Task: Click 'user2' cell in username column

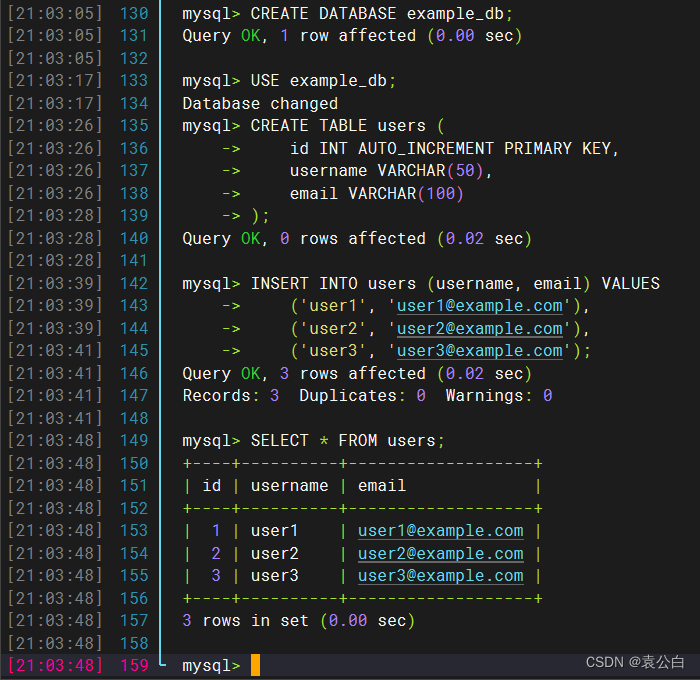Action: (274, 554)
